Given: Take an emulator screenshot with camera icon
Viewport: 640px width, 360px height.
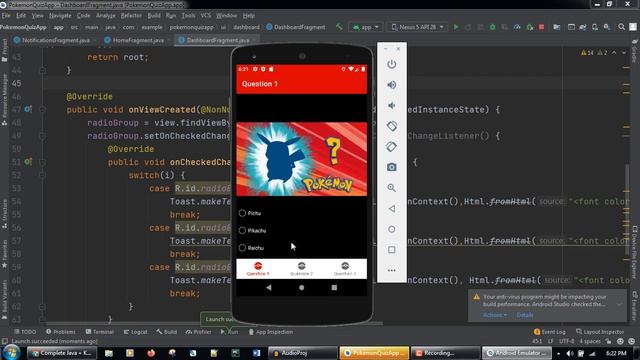Looking at the screenshot, I should [x=391, y=167].
